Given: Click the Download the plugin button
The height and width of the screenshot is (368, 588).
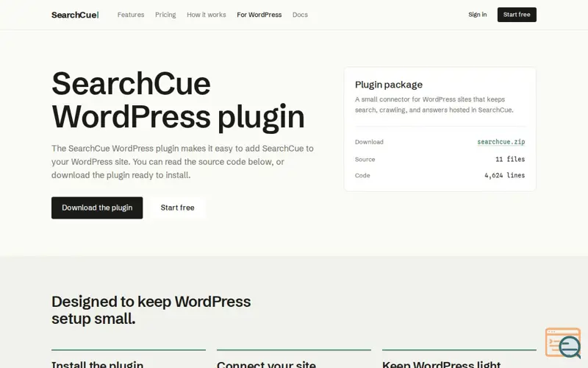Looking at the screenshot, I should tap(97, 208).
